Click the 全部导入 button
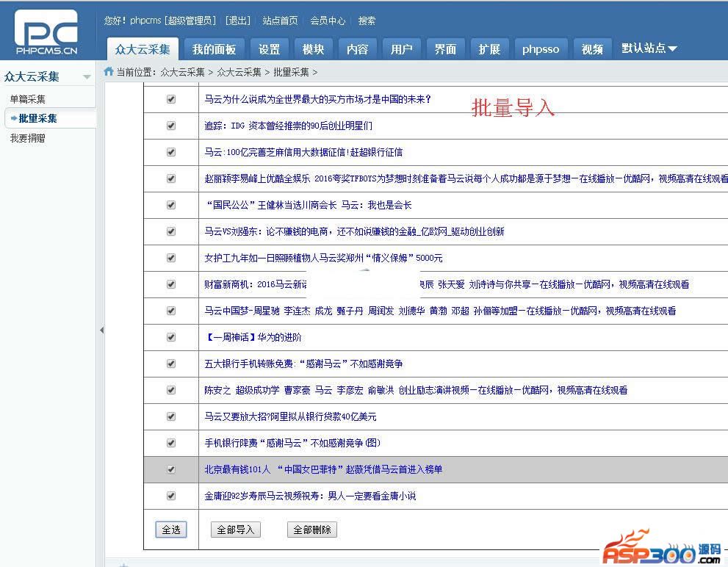The image size is (728, 567). [x=235, y=530]
